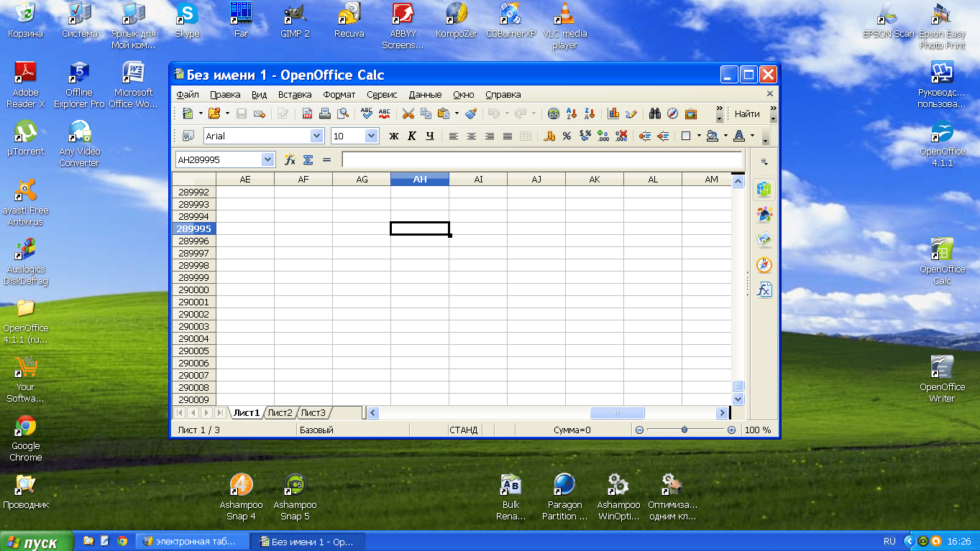Select the Format Paintbrush tool
This screenshot has width=980, height=551.
point(471,114)
